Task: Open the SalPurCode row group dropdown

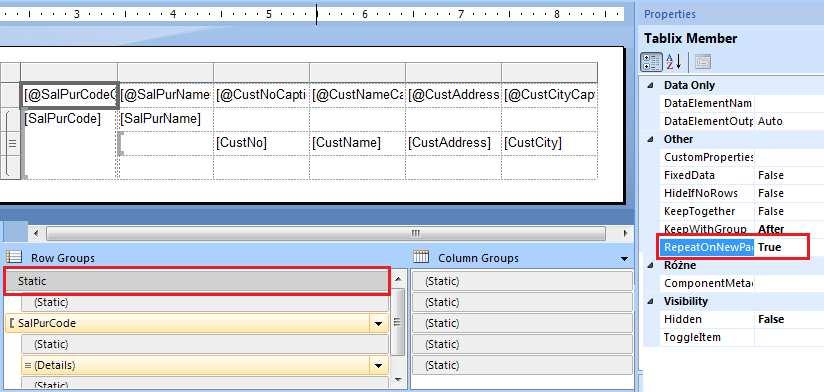Action: 378,323
